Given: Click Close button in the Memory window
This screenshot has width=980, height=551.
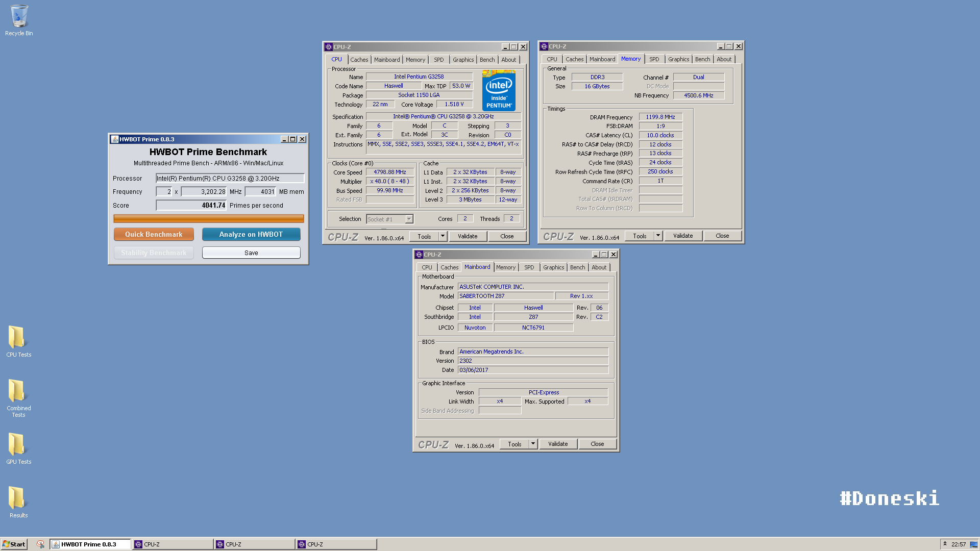Looking at the screenshot, I should tap(722, 236).
